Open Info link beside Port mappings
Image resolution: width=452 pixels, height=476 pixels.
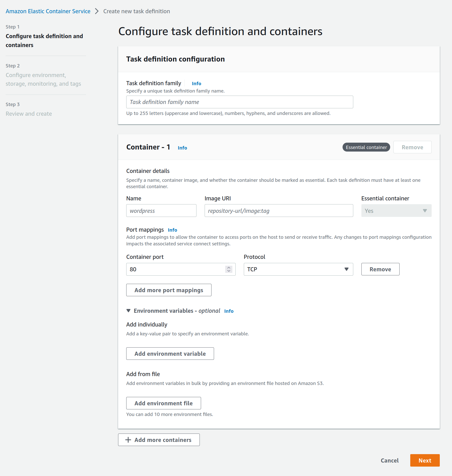(x=172, y=230)
